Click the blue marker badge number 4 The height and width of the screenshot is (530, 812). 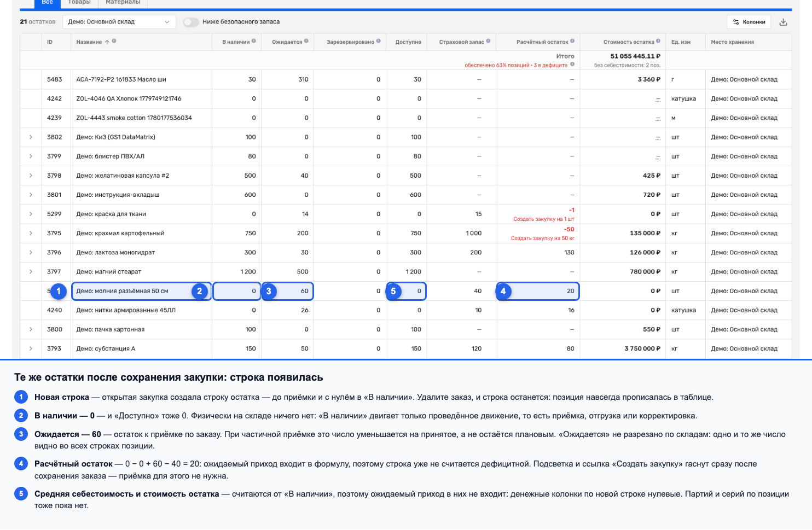(503, 292)
